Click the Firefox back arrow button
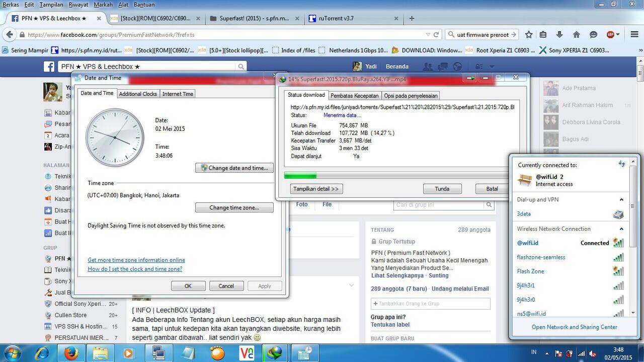This screenshot has height=362, width=644. point(9,35)
